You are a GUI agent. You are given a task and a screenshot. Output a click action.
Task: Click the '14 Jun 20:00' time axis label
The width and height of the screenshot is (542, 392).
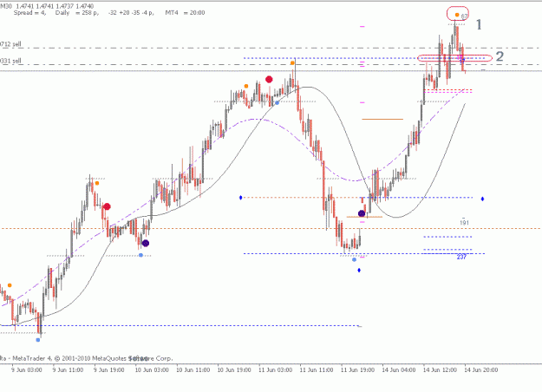coord(480,369)
